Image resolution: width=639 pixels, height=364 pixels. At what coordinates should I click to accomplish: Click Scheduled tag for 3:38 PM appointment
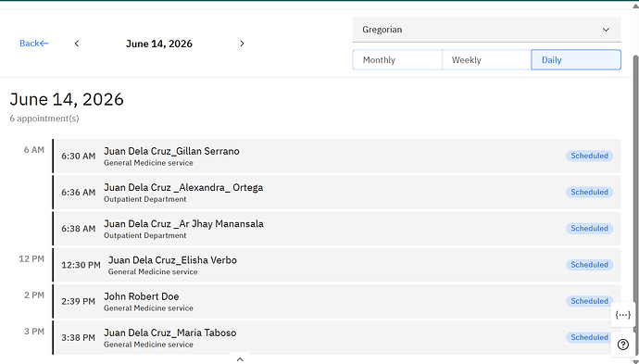589,337
